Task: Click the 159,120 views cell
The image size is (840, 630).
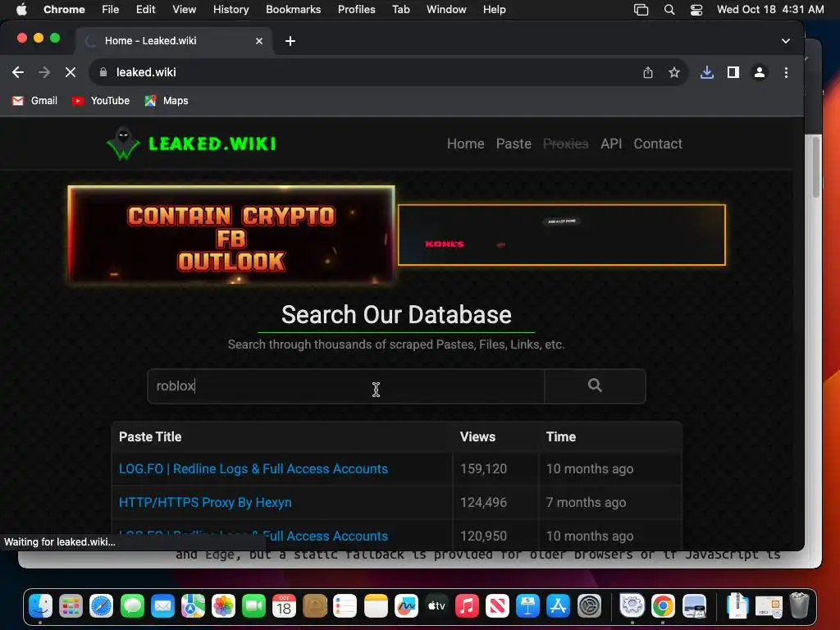Action: [x=483, y=468]
